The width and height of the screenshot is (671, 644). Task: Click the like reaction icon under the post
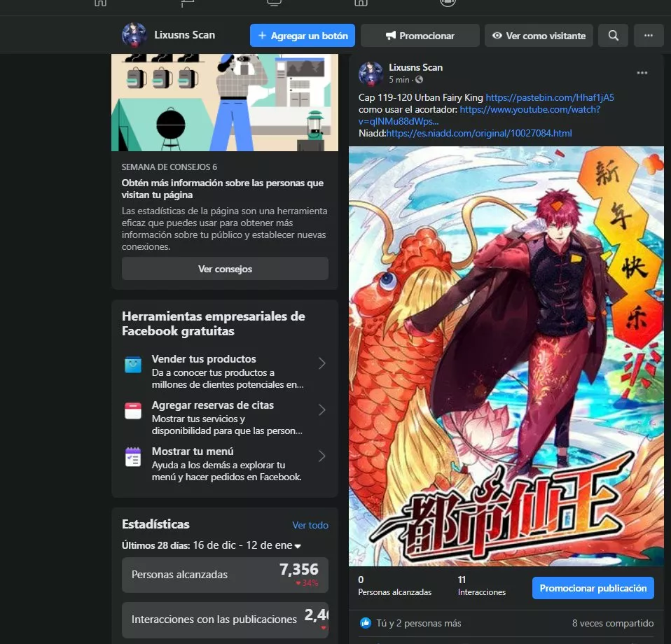(365, 623)
